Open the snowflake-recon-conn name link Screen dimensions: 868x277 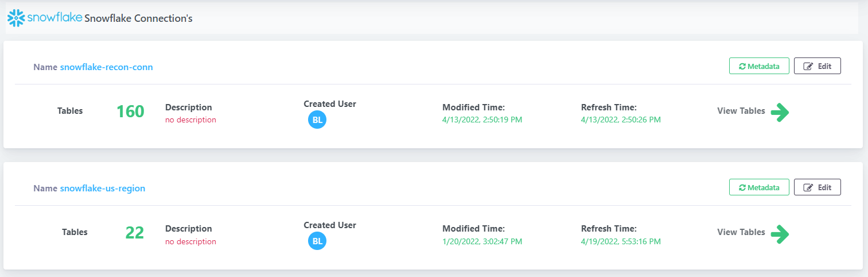pos(106,67)
